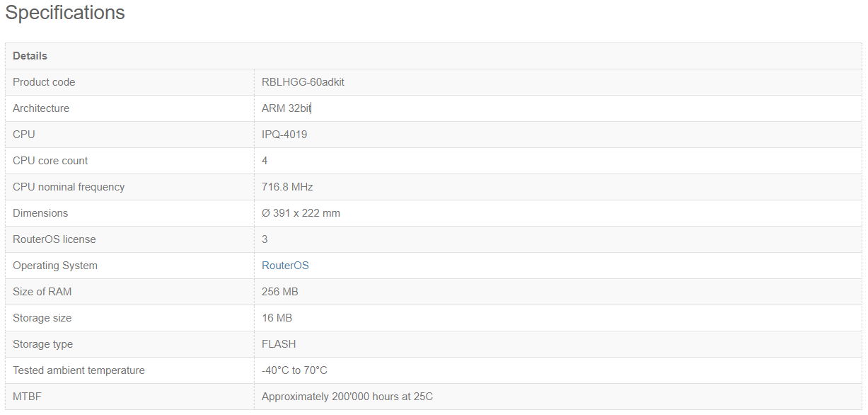Viewport: 868px width, 415px height.
Task: Click the CPU row label
Action: tap(24, 135)
